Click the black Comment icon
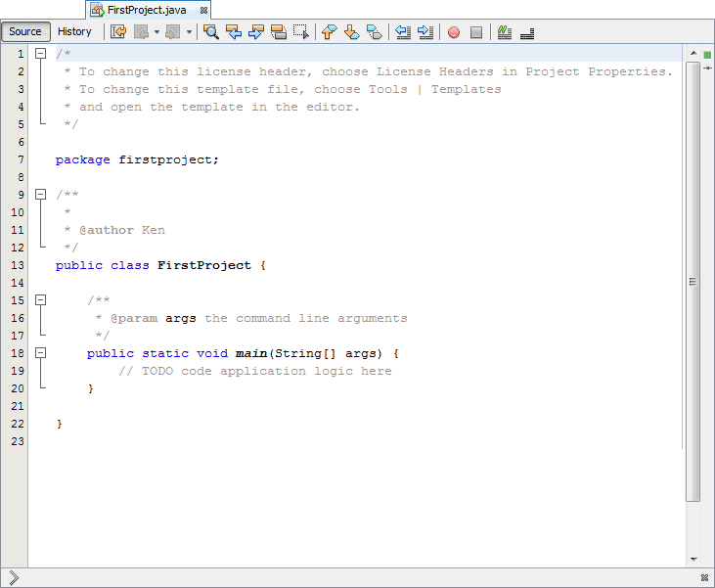 pos(527,33)
